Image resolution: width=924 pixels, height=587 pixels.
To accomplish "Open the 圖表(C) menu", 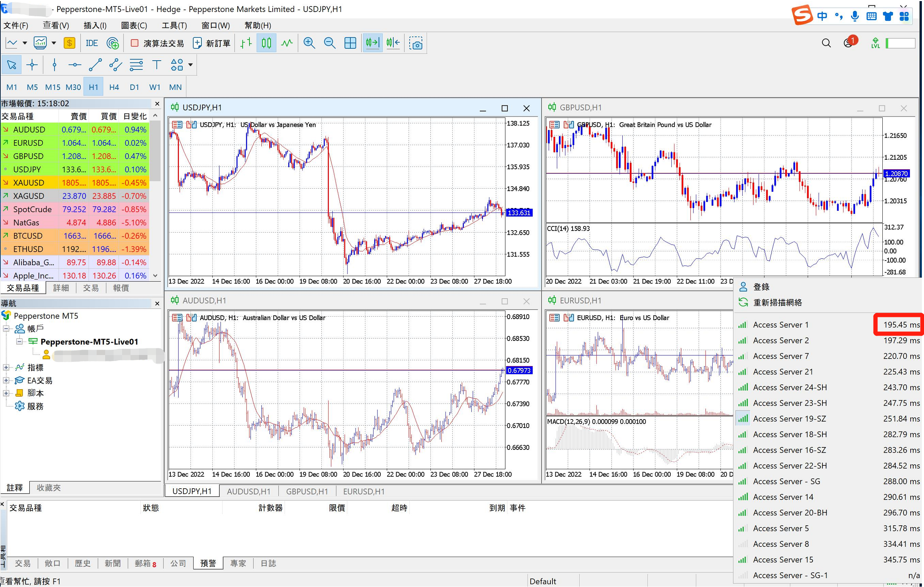I will tap(134, 25).
